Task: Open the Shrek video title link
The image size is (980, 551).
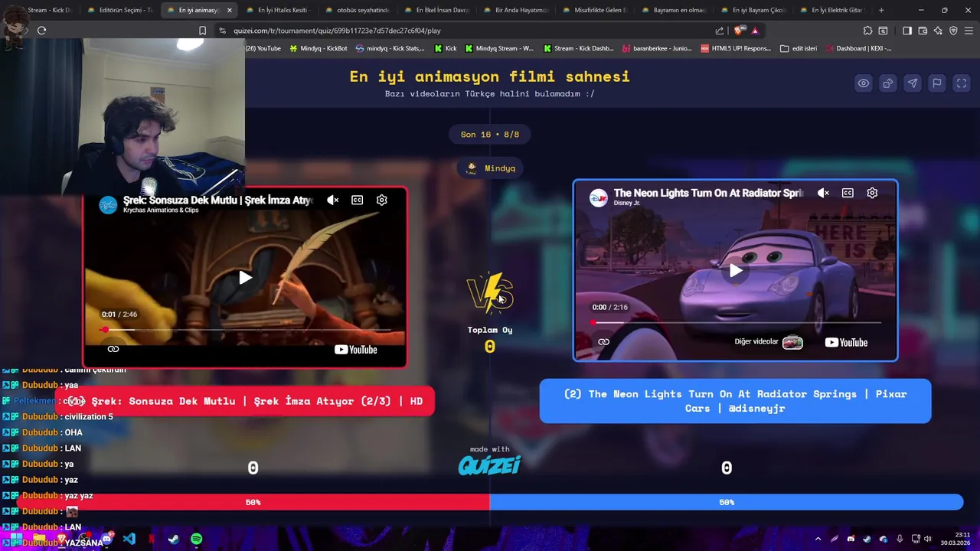Action: (x=218, y=200)
